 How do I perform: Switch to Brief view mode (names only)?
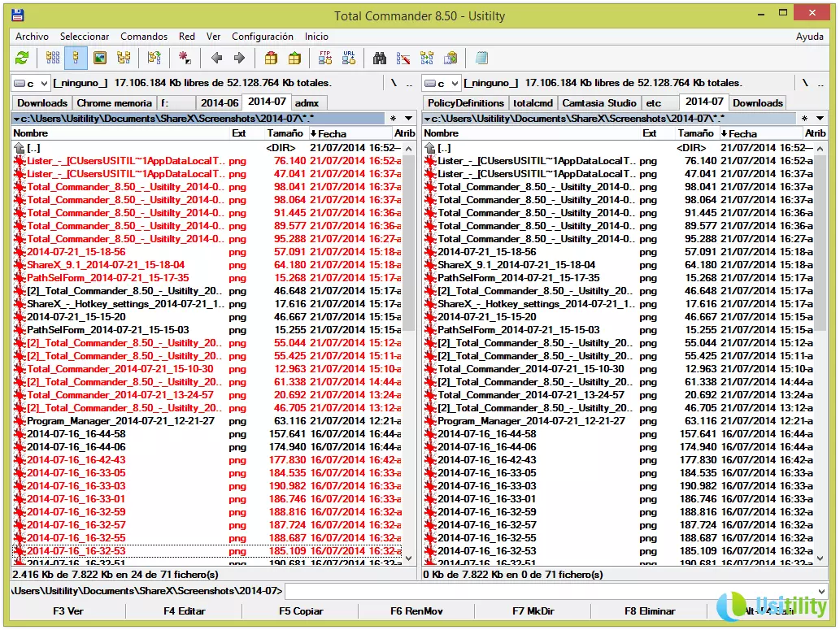coord(53,58)
